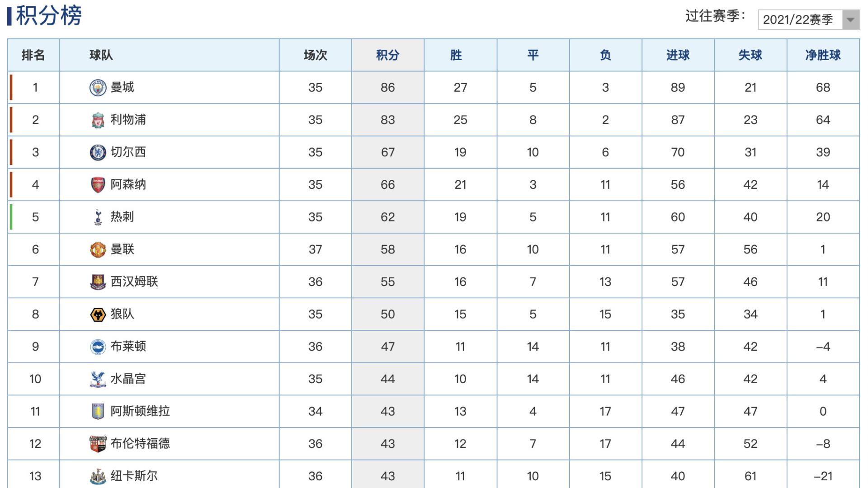Click the Crystal Palace eagle crest

pyautogui.click(x=98, y=379)
